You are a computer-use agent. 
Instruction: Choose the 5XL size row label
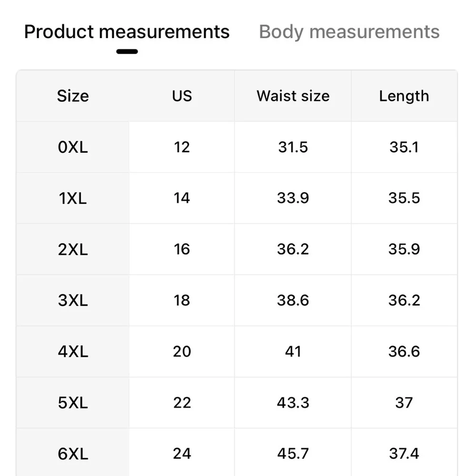pos(73,403)
